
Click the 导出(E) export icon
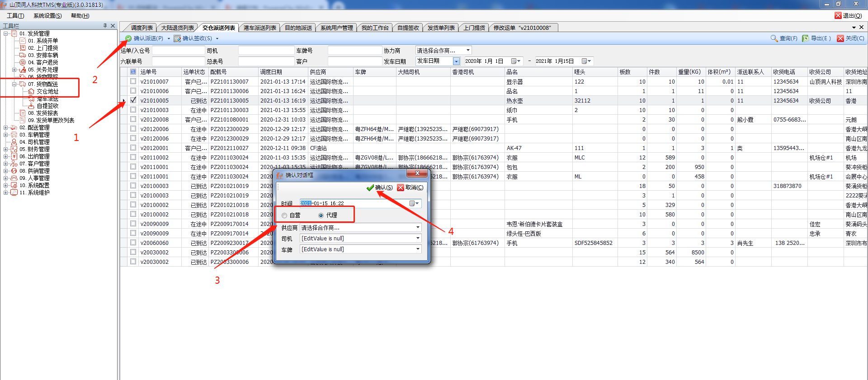[805, 38]
